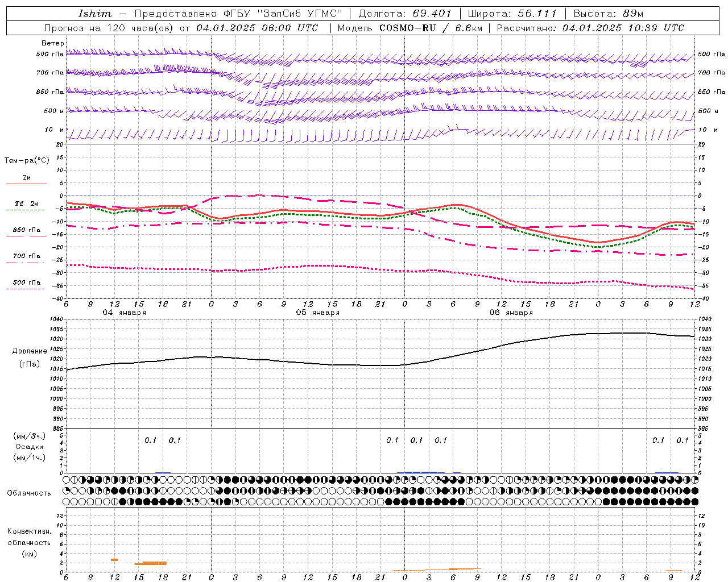Click the station name "Ishim" in the header
The width and height of the screenshot is (728, 582).
coord(95,14)
